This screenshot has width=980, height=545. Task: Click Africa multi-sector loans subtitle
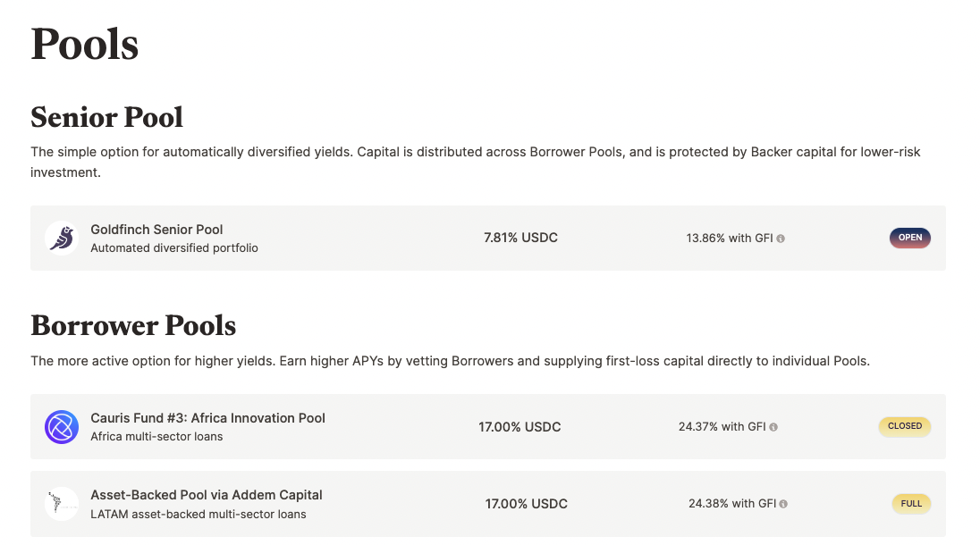(x=156, y=436)
